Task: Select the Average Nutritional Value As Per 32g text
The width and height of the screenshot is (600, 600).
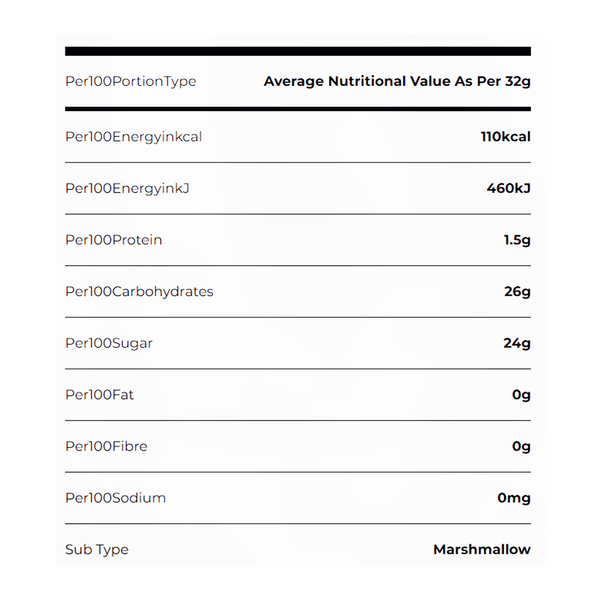Action: 397,81
